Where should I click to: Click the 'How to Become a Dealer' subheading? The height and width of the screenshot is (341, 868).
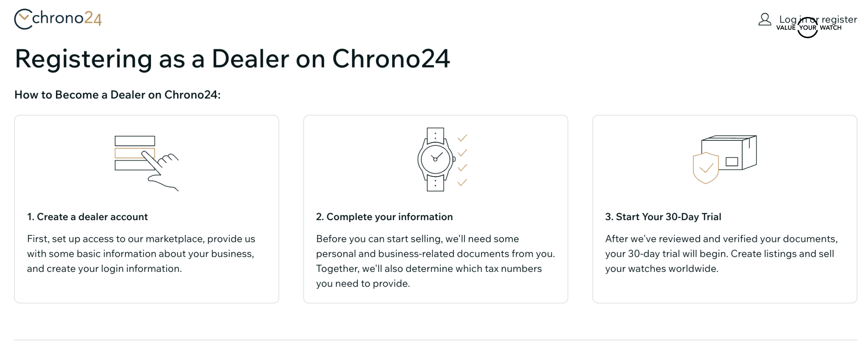coord(119,95)
